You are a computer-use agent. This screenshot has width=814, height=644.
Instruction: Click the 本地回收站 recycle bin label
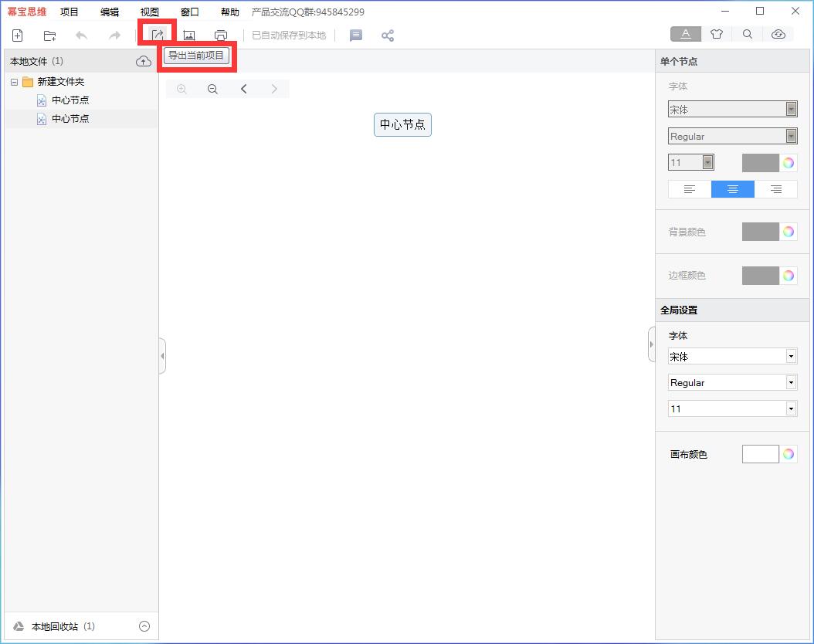tap(54, 626)
